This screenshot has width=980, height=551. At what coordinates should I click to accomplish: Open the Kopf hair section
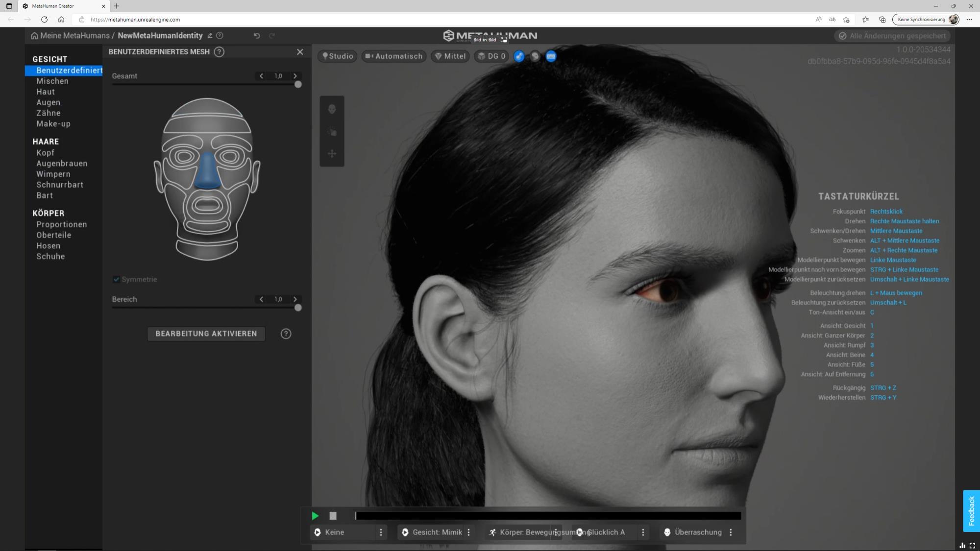coord(45,153)
